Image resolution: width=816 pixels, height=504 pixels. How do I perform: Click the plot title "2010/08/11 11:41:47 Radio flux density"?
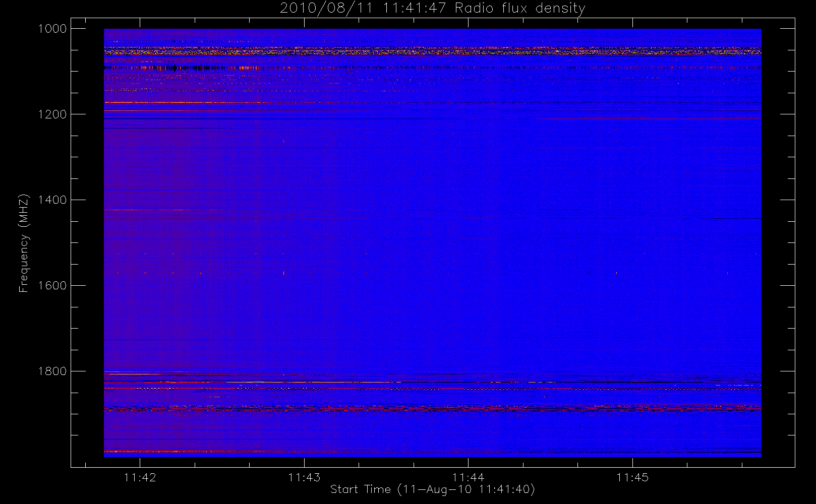[x=433, y=9]
